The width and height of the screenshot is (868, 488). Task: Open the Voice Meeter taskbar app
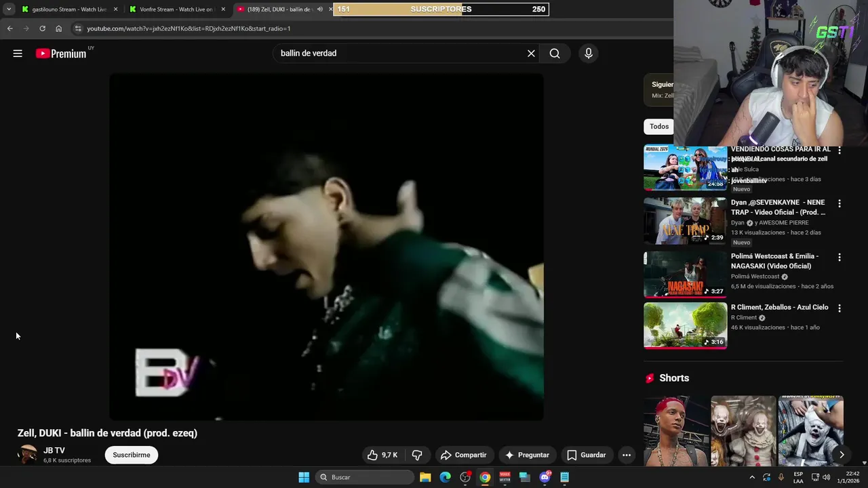[x=505, y=477]
